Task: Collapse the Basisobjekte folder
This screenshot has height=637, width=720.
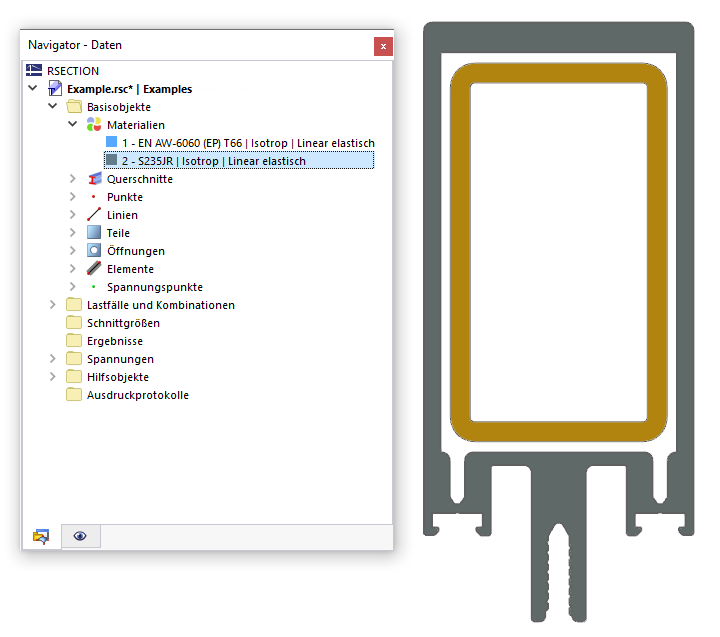Action: point(53,106)
